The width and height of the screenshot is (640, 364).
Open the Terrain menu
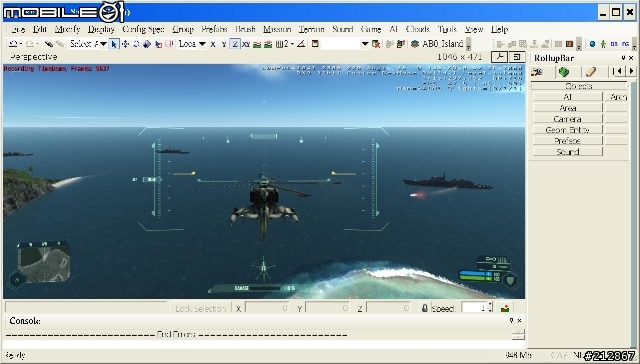311,29
